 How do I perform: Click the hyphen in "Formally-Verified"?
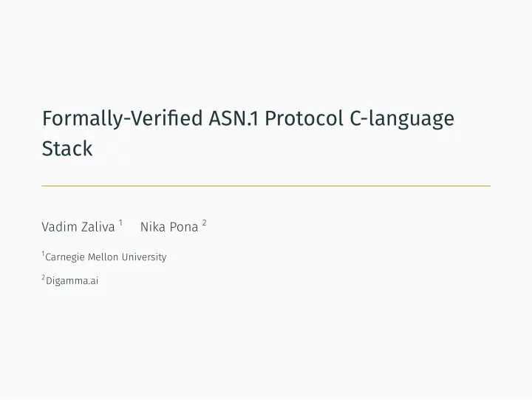(x=128, y=121)
